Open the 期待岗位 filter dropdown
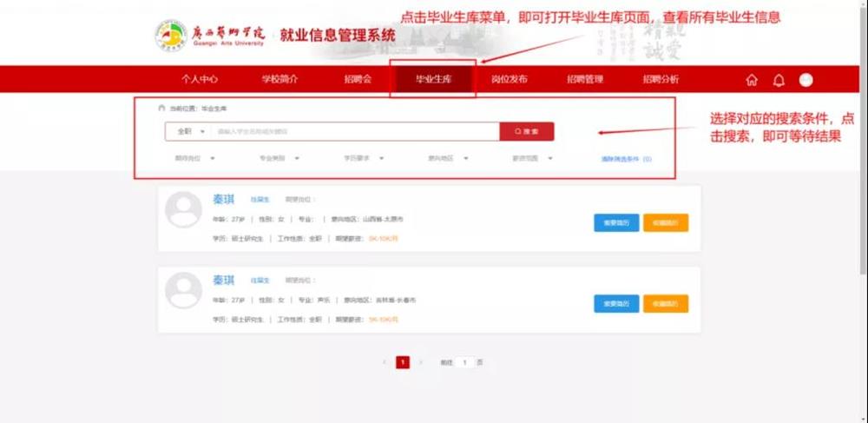 [x=194, y=159]
